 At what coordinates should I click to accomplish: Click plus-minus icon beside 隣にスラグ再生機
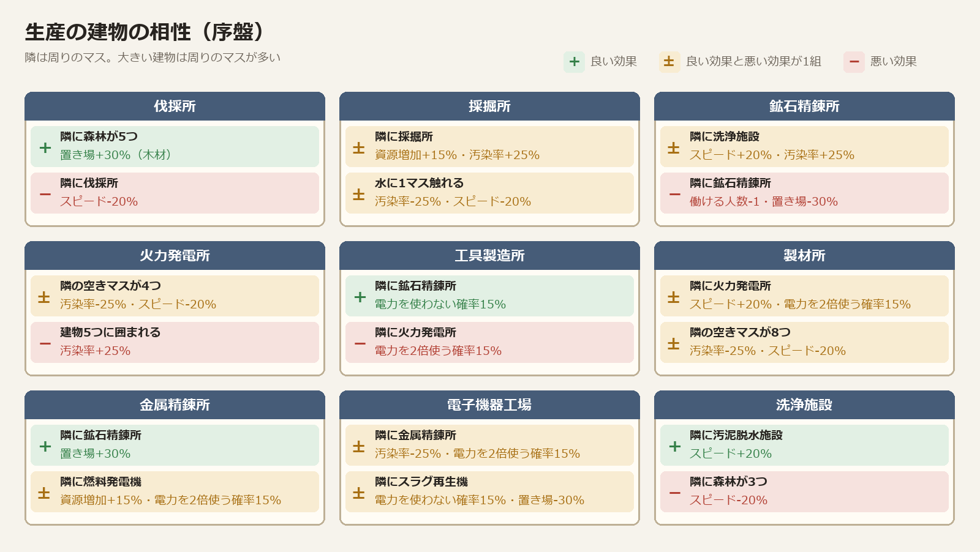(x=359, y=493)
